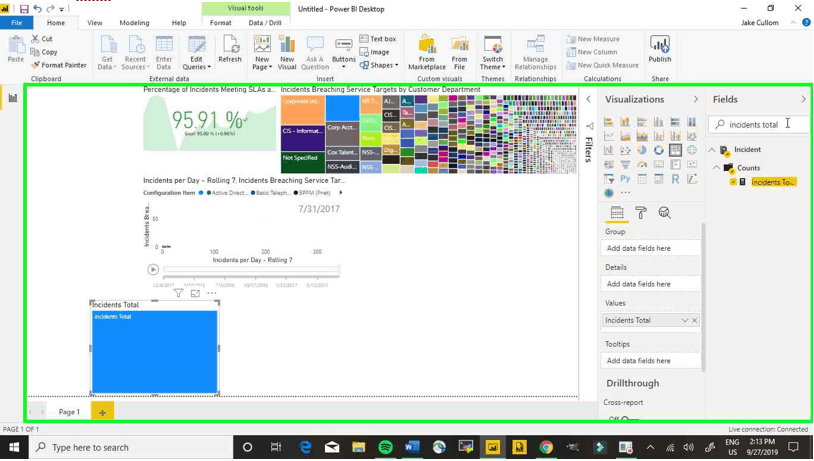Select the Map globe visualization
This screenshot has height=461, width=814.
pyautogui.click(x=691, y=150)
